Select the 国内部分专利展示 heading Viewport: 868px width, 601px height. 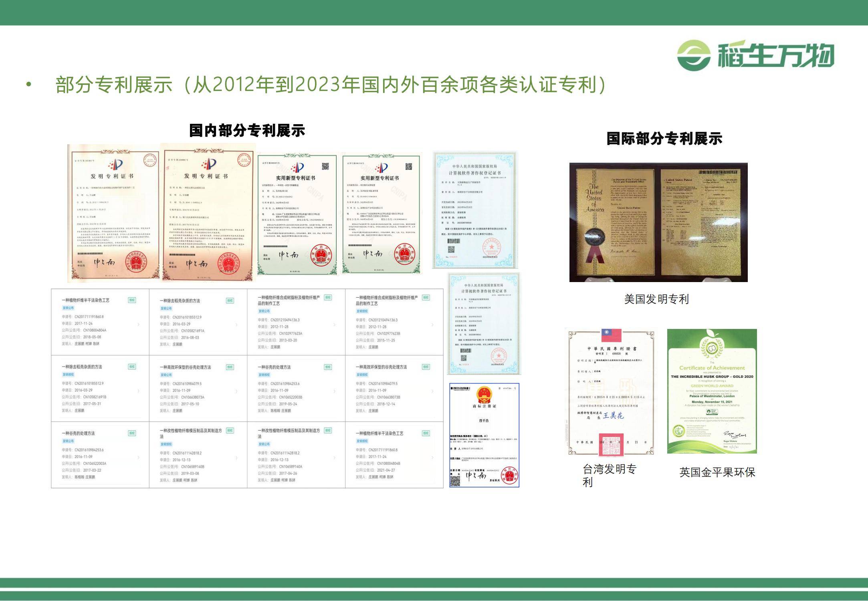point(247,131)
